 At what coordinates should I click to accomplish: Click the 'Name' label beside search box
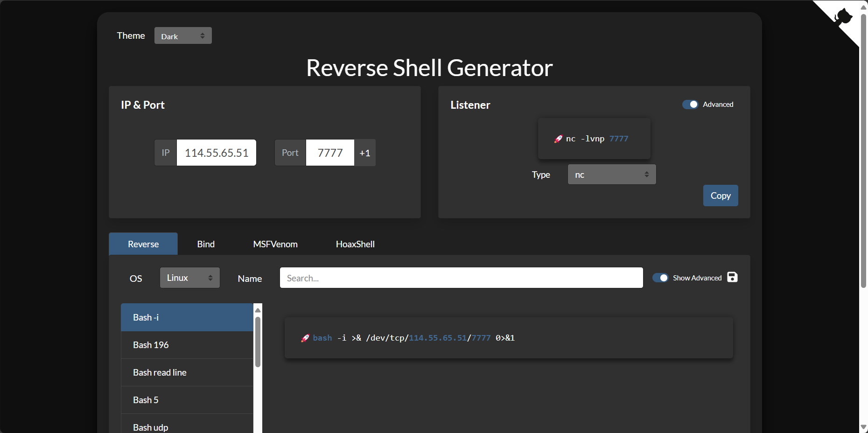coord(250,279)
